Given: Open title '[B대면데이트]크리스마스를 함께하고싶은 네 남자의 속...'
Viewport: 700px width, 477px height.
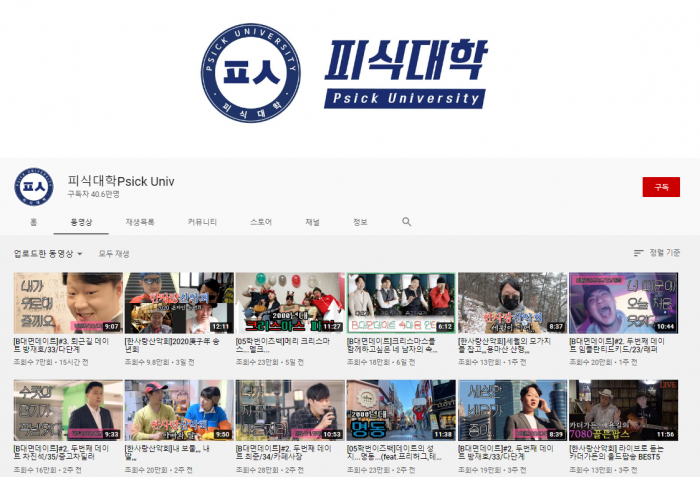Looking at the screenshot, I should pyautogui.click(x=392, y=345).
